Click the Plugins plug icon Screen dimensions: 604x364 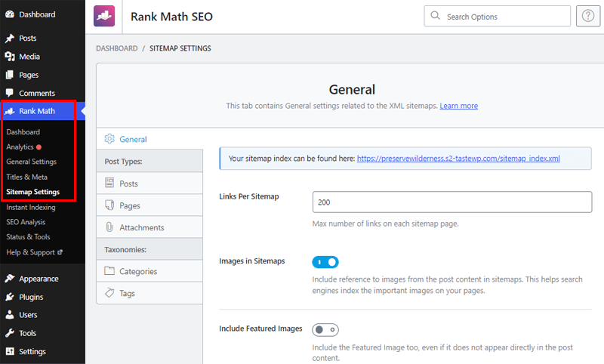point(10,297)
